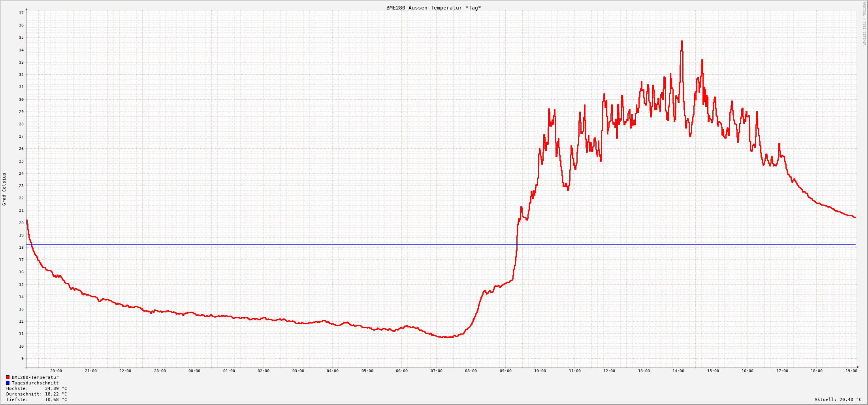The image size is (868, 405).
Task: Click the 20:00 time axis label
Action: pos(56,371)
